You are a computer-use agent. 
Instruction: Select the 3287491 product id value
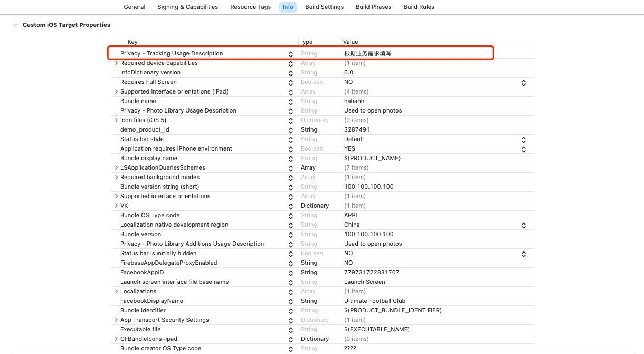click(x=357, y=129)
